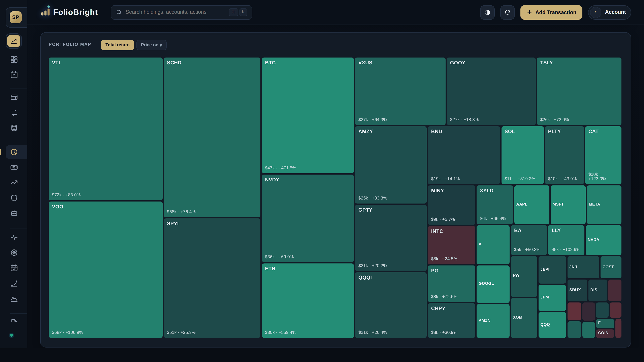Open the dashboard grid icon in the sidebar

[x=14, y=60]
